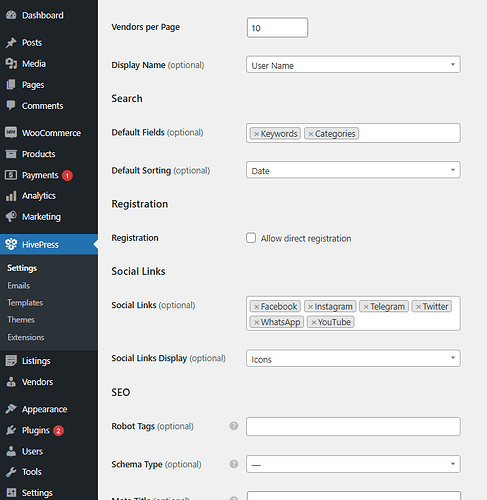Click the Plugins plug icon
This screenshot has height=500, width=487.
[11, 430]
